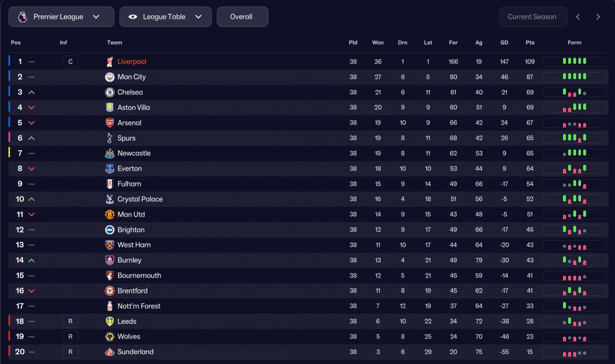Click the Spurs cockerel crest
This screenshot has height=364, width=615.
coord(110,138)
